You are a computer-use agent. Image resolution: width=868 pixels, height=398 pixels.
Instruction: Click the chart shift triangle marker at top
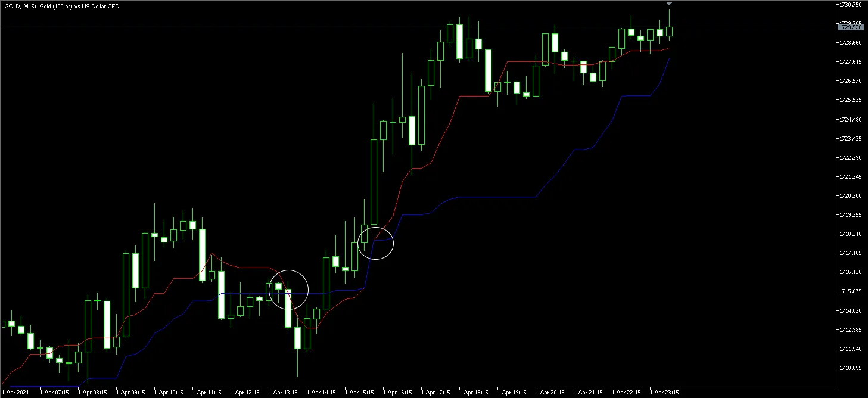coord(669,4)
